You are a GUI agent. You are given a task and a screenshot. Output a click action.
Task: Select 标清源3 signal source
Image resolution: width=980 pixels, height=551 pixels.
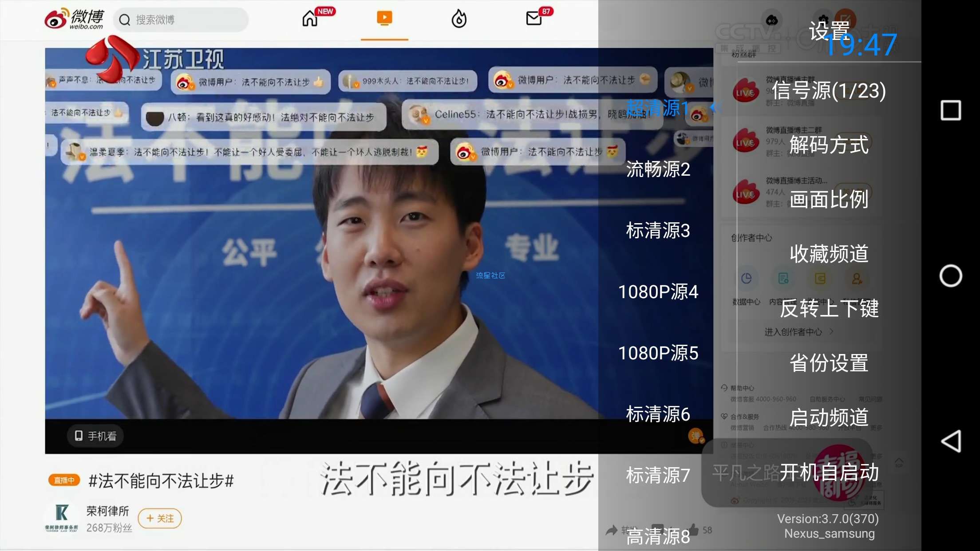pyautogui.click(x=658, y=230)
